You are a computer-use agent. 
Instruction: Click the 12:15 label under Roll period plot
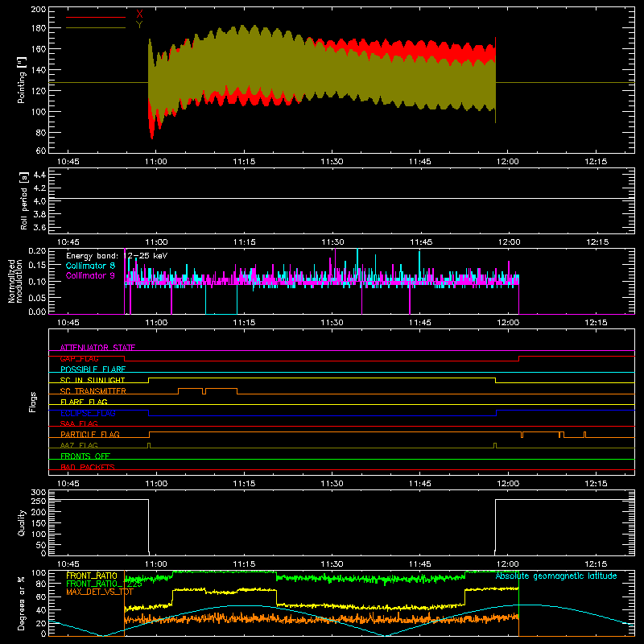click(597, 242)
